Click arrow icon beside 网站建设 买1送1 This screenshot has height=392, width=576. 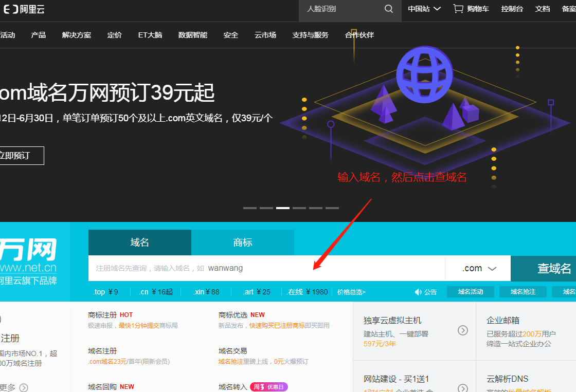(463, 388)
